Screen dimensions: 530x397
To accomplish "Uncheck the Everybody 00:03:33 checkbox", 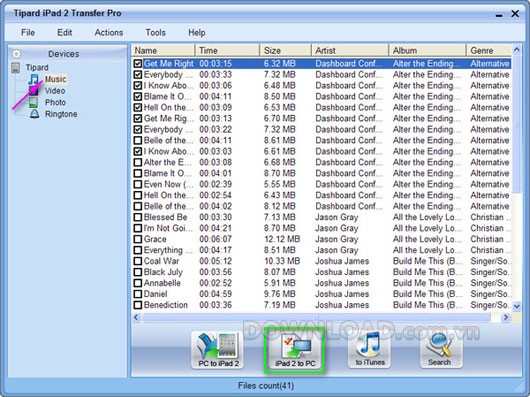I will point(138,74).
